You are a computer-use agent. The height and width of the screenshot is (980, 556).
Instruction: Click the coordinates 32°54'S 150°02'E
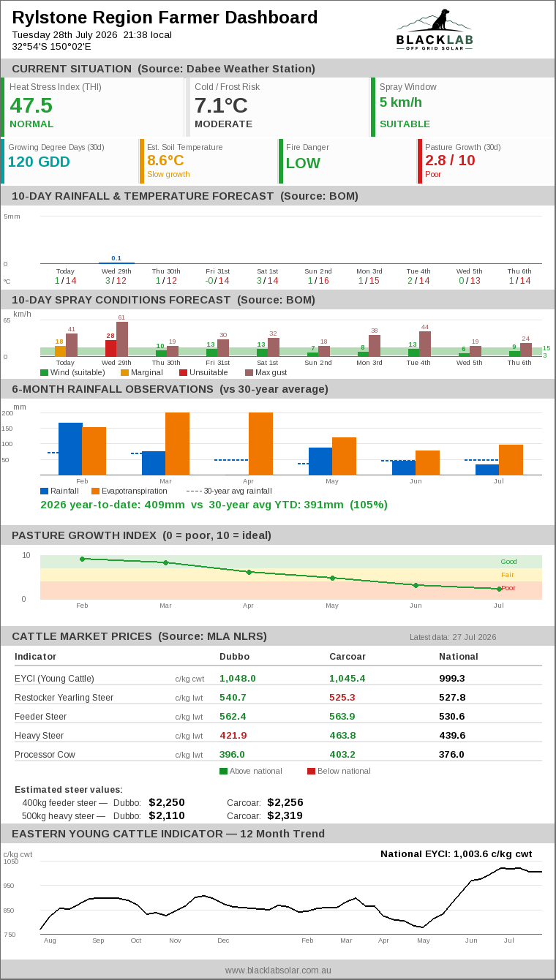tap(51, 46)
